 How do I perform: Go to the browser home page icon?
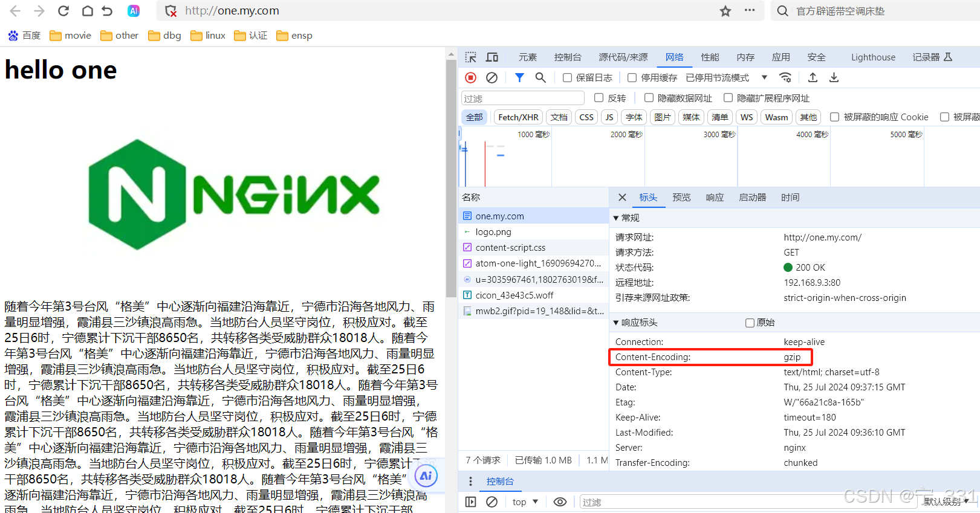click(x=88, y=11)
